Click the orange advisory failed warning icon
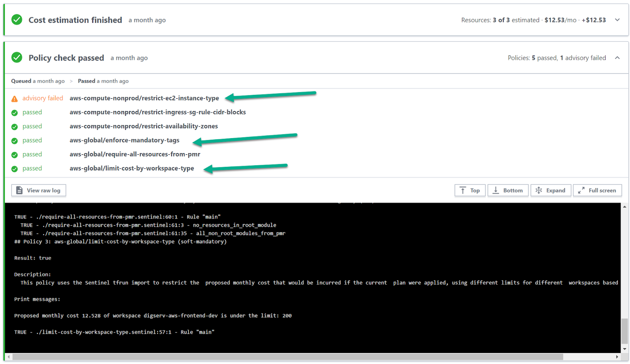The width and height of the screenshot is (630, 364). [15, 99]
